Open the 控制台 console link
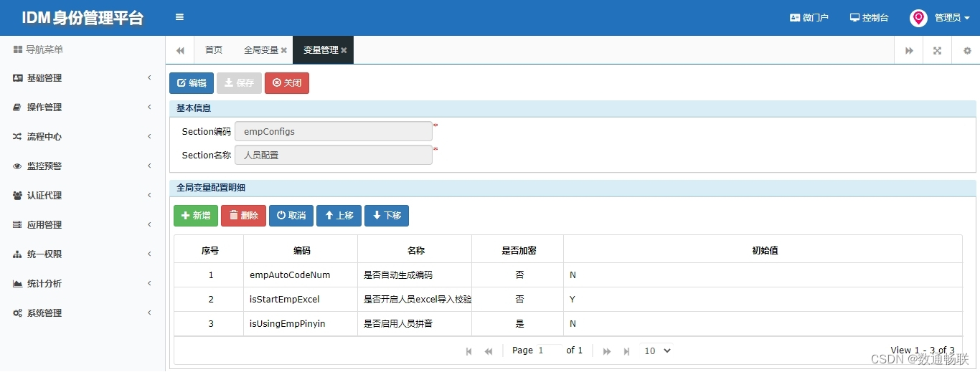The height and width of the screenshot is (372, 980). click(x=870, y=17)
